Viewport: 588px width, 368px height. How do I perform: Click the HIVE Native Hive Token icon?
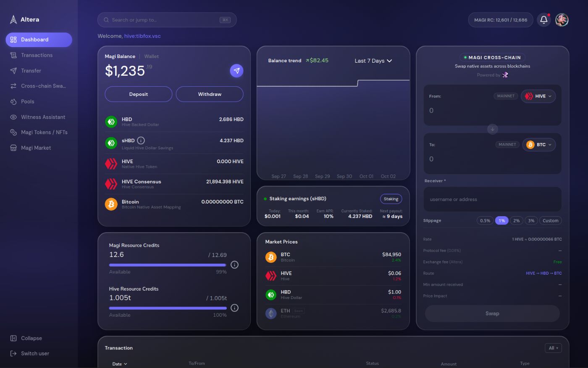[x=111, y=164]
